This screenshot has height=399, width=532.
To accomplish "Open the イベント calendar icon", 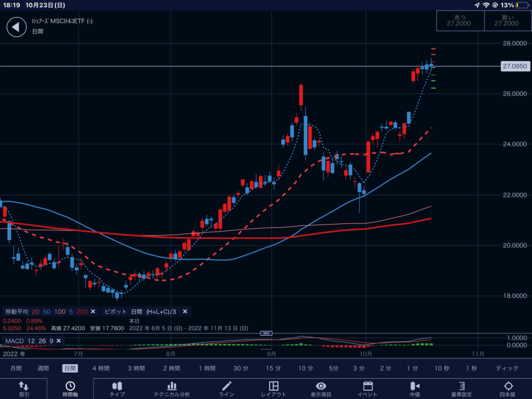I will click(x=368, y=389).
